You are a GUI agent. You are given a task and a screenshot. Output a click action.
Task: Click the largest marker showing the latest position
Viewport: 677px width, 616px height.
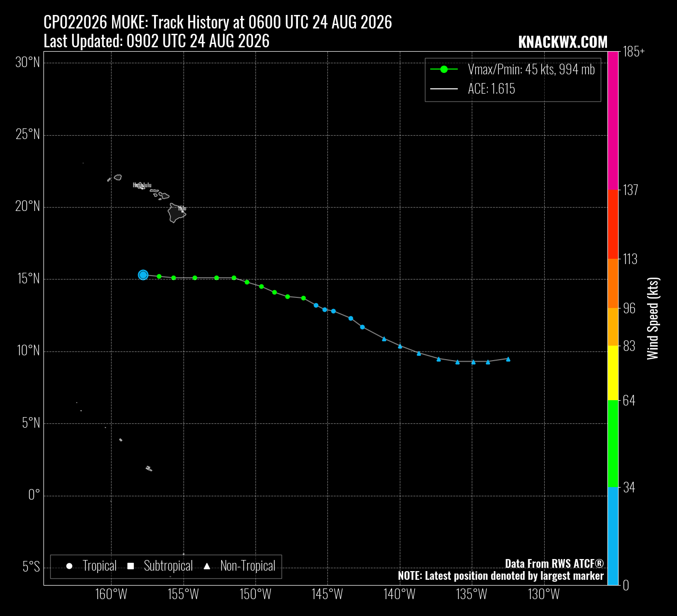(143, 275)
